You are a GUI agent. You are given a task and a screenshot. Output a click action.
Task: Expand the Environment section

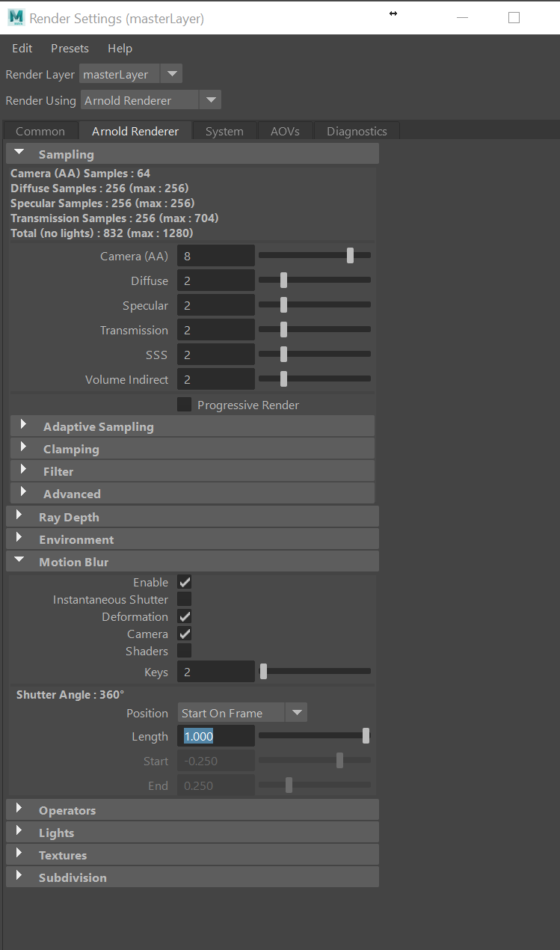[x=193, y=539]
